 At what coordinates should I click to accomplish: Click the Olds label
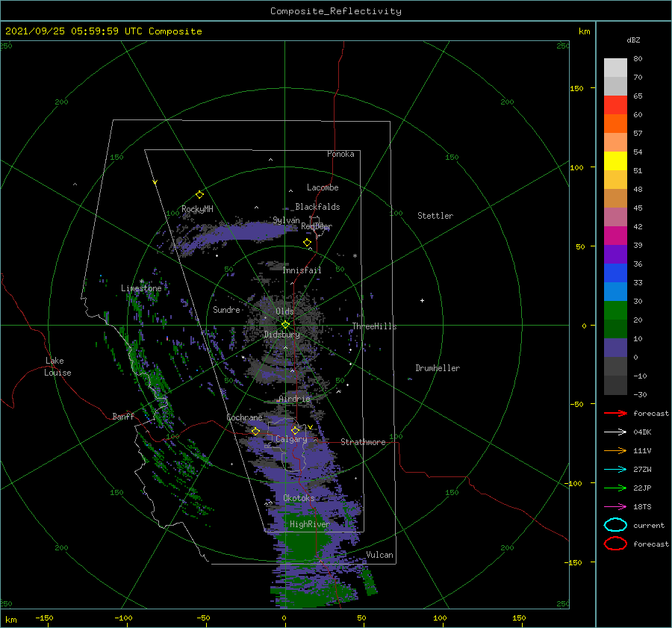coord(284,311)
